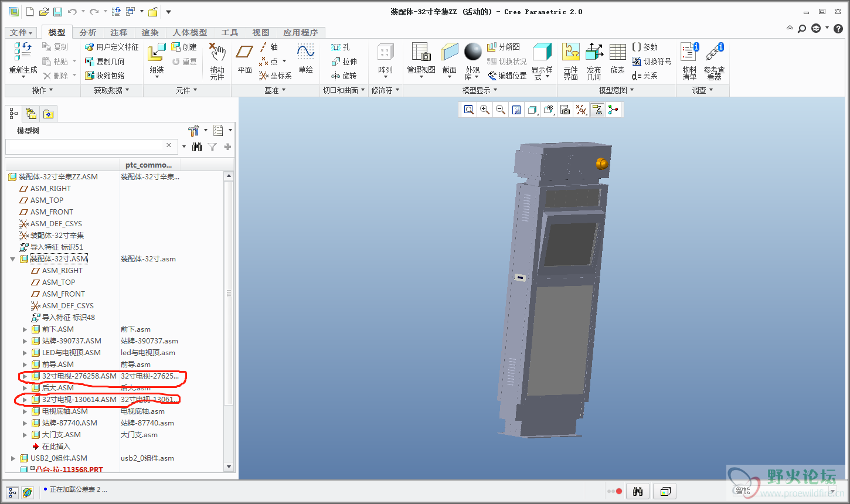
Task: Expand the USB2_0组件.ASM node
Action: pos(13,458)
